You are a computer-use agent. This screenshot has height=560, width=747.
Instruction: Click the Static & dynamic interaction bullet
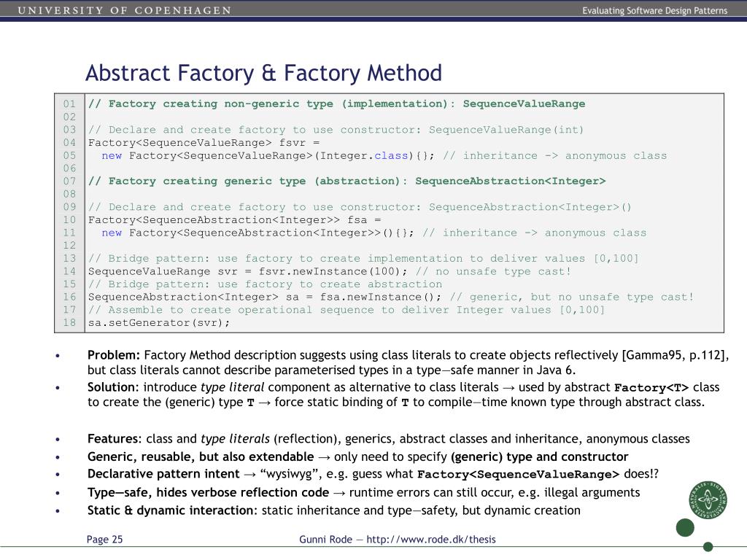334,510
